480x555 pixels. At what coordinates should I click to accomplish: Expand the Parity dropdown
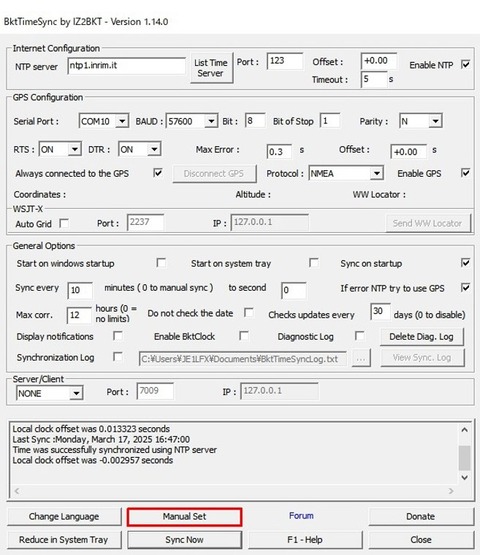(x=421, y=121)
